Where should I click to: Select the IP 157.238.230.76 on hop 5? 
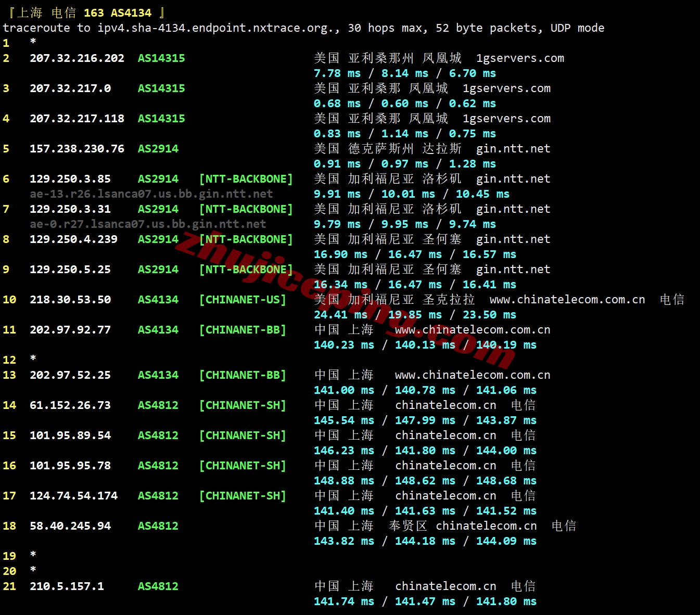77,149
